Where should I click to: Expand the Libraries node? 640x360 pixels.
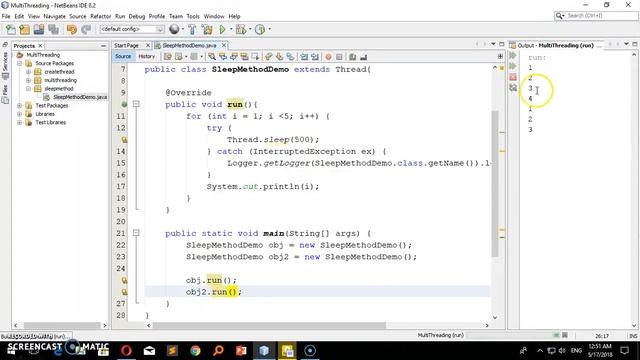[20, 114]
